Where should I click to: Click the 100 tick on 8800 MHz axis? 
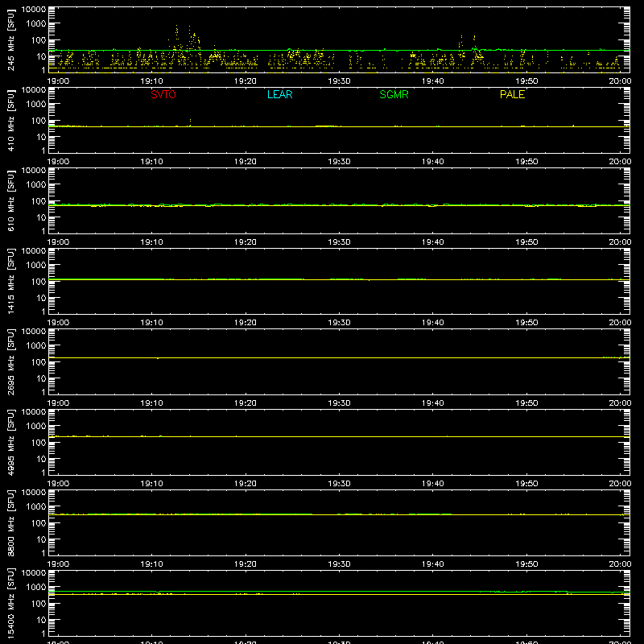(x=39, y=523)
